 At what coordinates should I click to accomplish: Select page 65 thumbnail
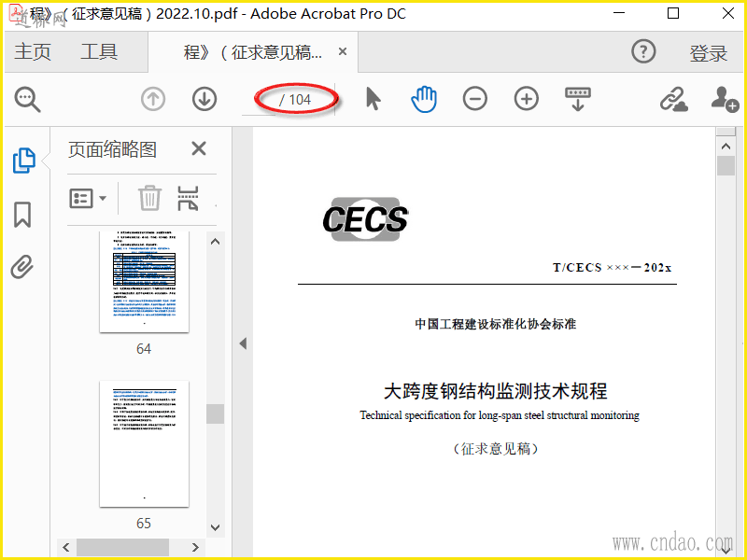tap(145, 444)
